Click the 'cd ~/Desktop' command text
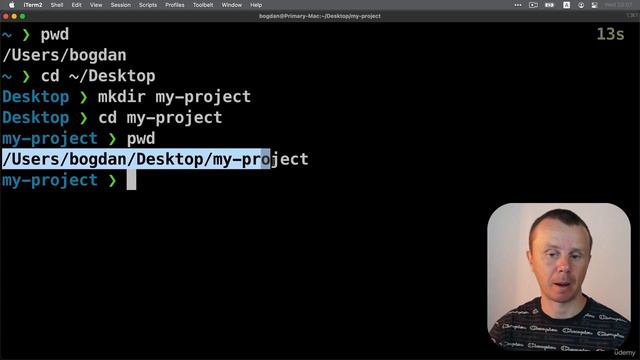Viewport: 640px width, 360px height. coord(98,76)
